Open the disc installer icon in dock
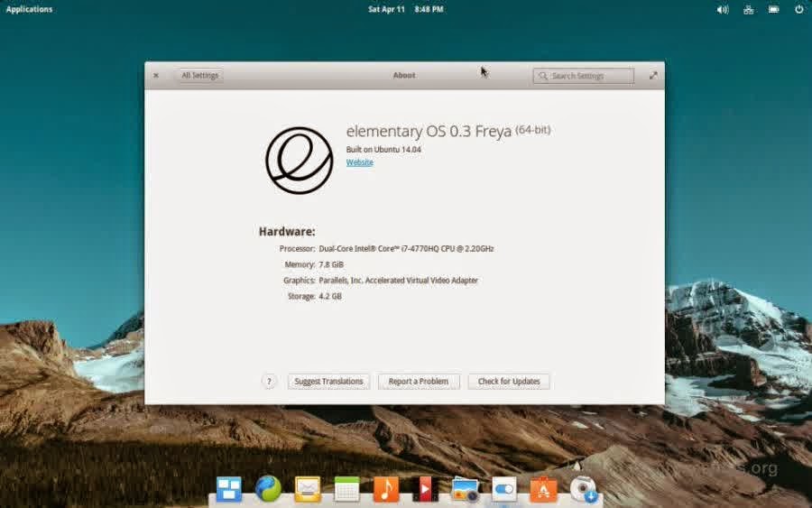Viewport: 812px width, 508px height. click(584, 489)
